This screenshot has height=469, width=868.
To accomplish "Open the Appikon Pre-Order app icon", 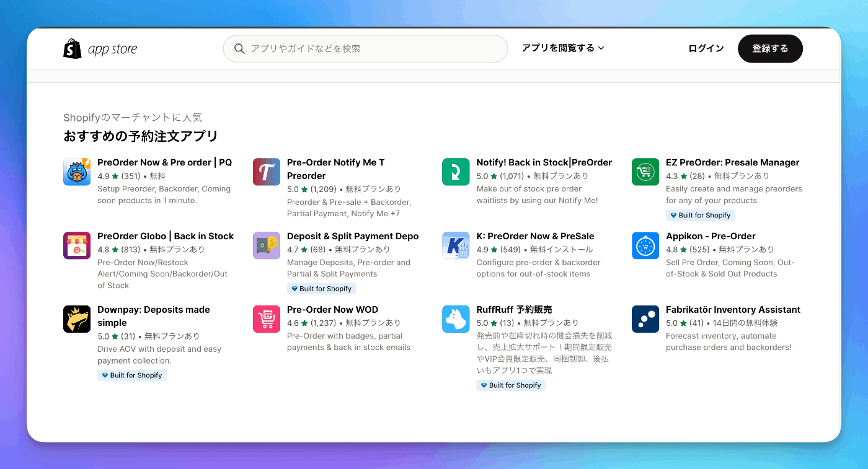I will (x=645, y=245).
